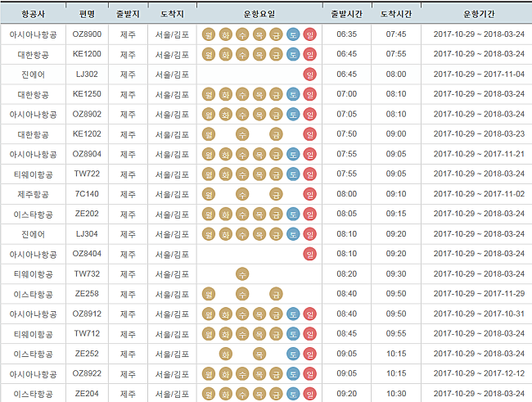Click the 항공사 column header
This screenshot has height=402, width=532.
33,14
